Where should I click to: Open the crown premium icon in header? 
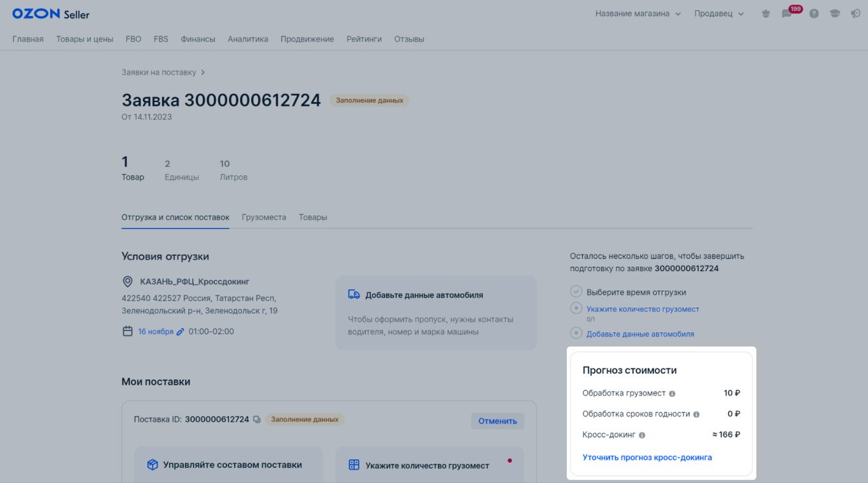[x=766, y=13]
